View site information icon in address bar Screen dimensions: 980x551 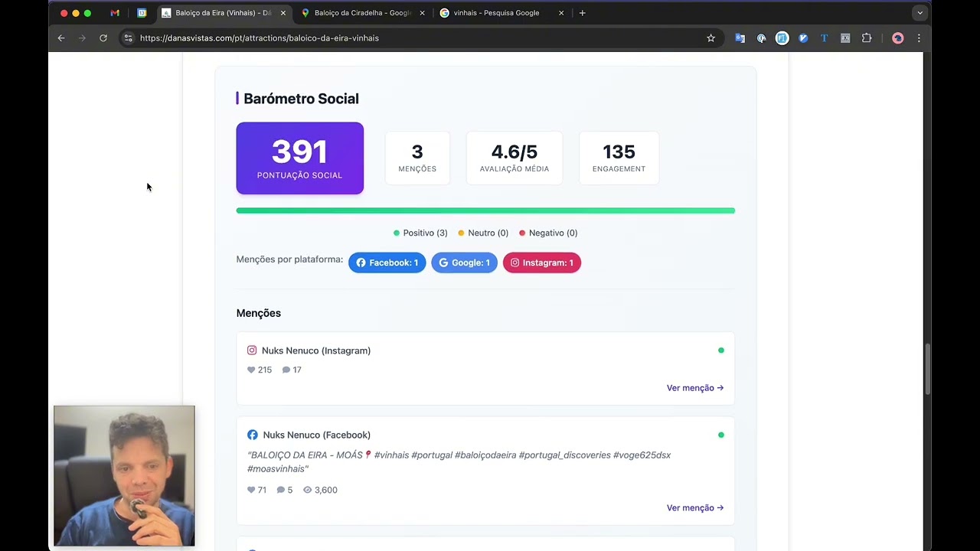(128, 38)
